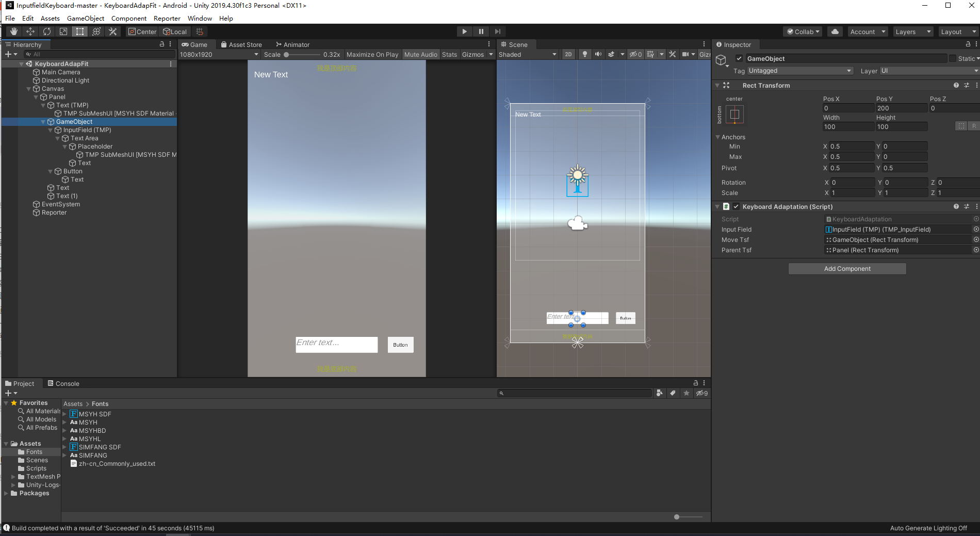
Task: Lock the Hierarchy panel
Action: tap(162, 44)
